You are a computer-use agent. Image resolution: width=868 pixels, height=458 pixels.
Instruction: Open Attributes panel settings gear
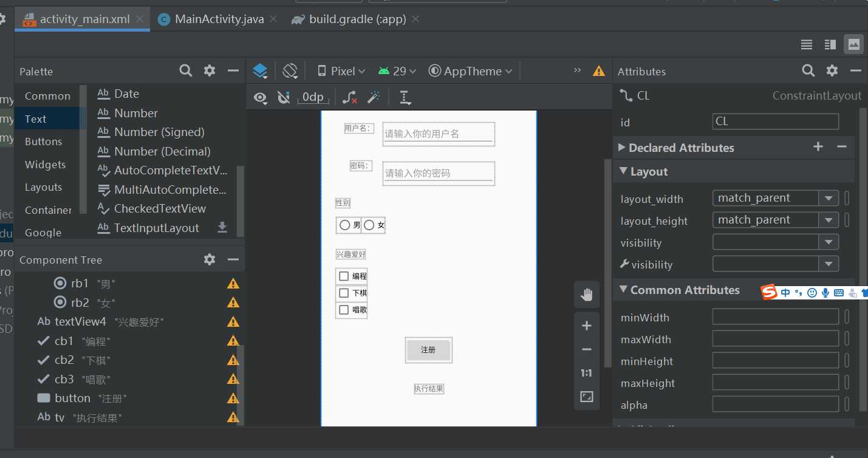point(832,70)
